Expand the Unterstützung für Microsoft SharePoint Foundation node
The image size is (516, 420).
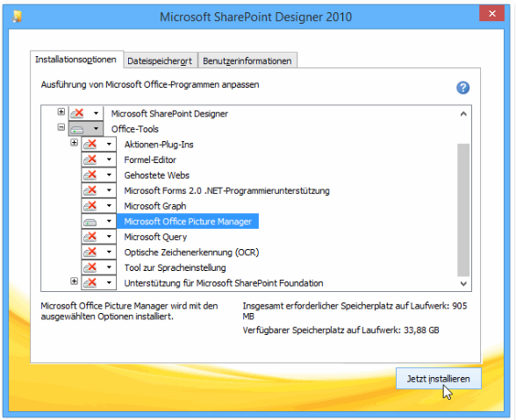[75, 281]
